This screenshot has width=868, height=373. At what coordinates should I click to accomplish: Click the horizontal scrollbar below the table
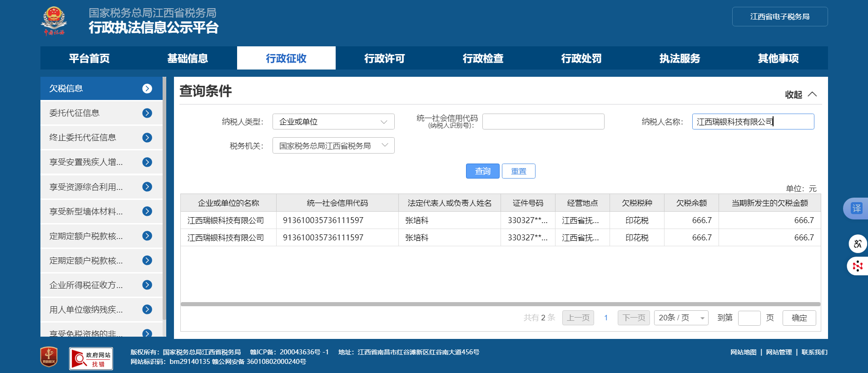tap(500, 304)
